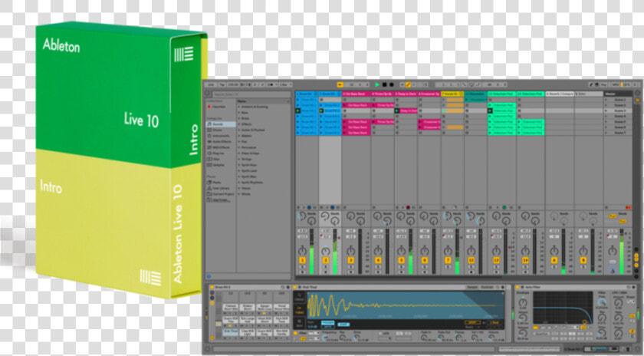This screenshot has width=644, height=356.
Task: Click the Auto Filter frequency response display
Action: 563,308
